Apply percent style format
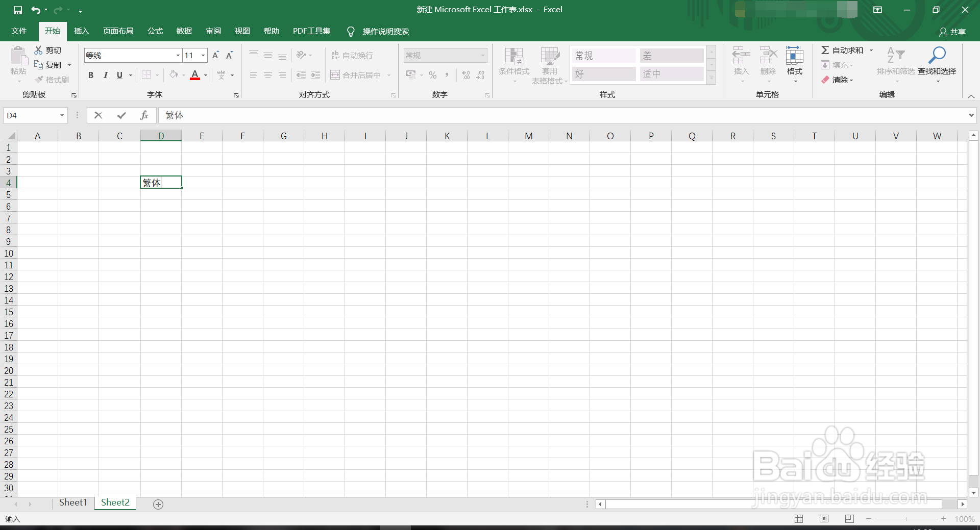The height and width of the screenshot is (530, 980). [433, 75]
